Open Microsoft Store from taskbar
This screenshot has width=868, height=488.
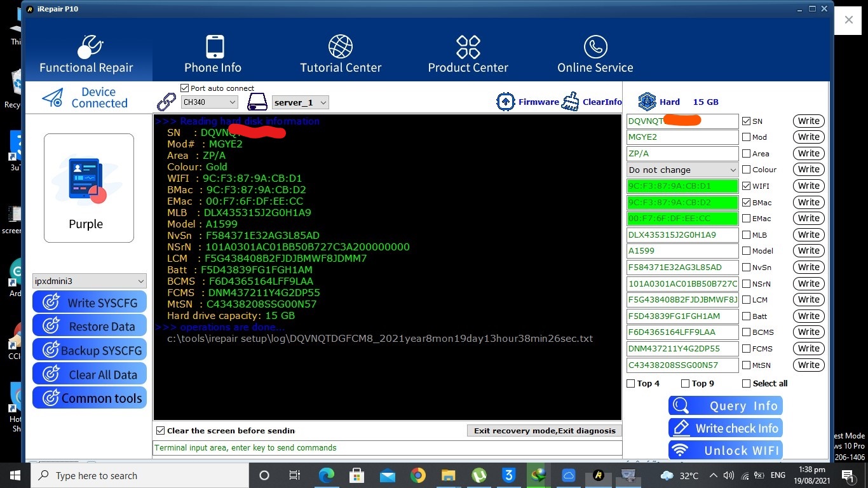pos(357,475)
